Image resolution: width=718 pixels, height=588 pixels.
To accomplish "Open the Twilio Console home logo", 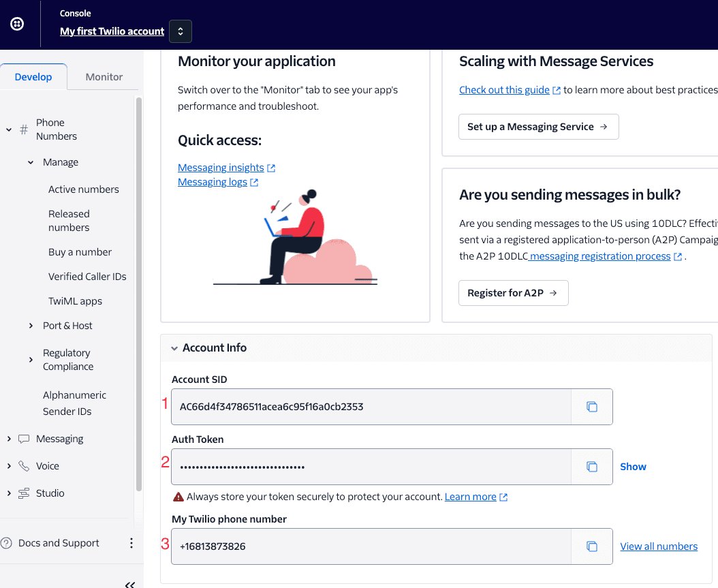I will [x=16, y=23].
